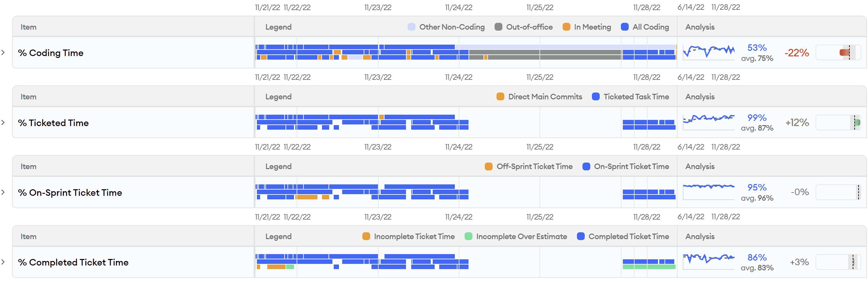Click the avg. 87% text
The image size is (868, 287).
click(x=757, y=128)
